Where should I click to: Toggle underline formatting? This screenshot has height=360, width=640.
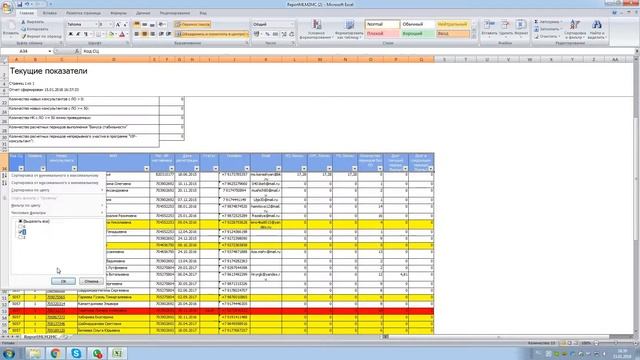86,34
